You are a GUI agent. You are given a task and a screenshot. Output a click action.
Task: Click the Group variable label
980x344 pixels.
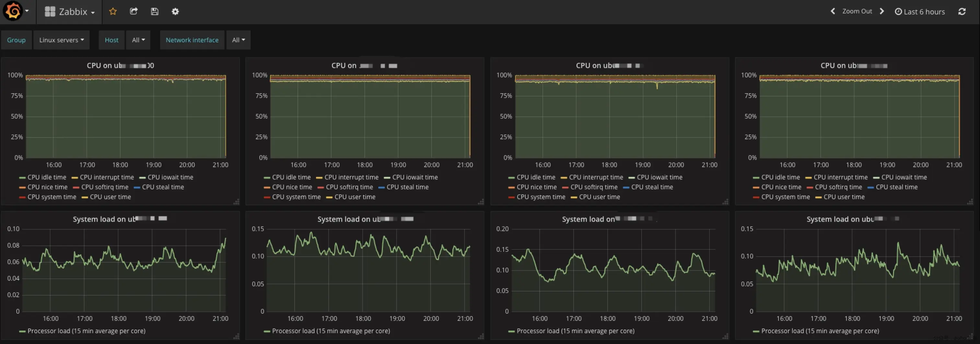16,40
